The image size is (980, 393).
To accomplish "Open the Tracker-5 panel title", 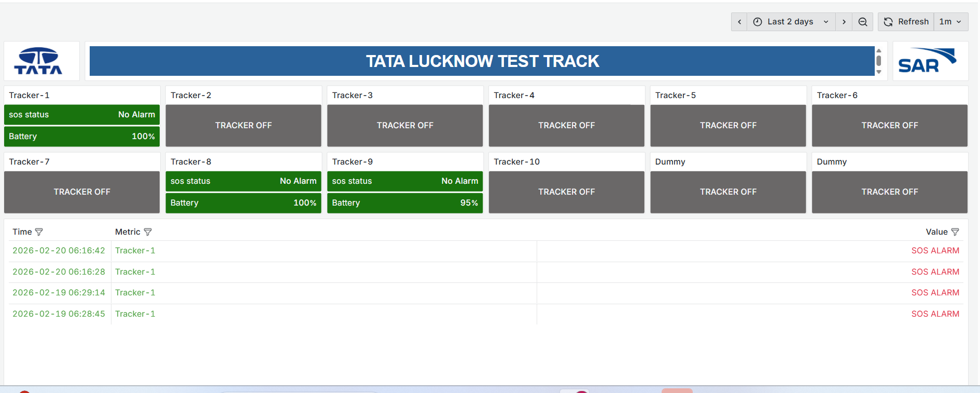I will point(675,96).
